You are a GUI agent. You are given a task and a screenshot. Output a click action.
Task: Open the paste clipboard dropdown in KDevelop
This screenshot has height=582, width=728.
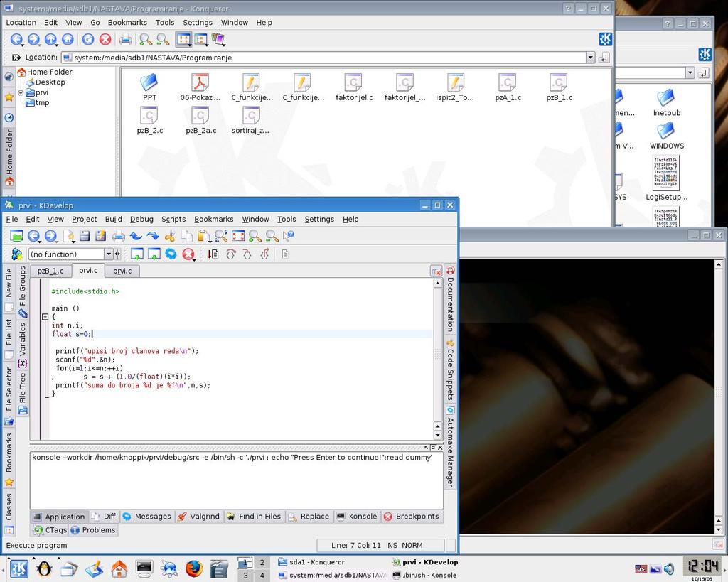[x=210, y=241]
